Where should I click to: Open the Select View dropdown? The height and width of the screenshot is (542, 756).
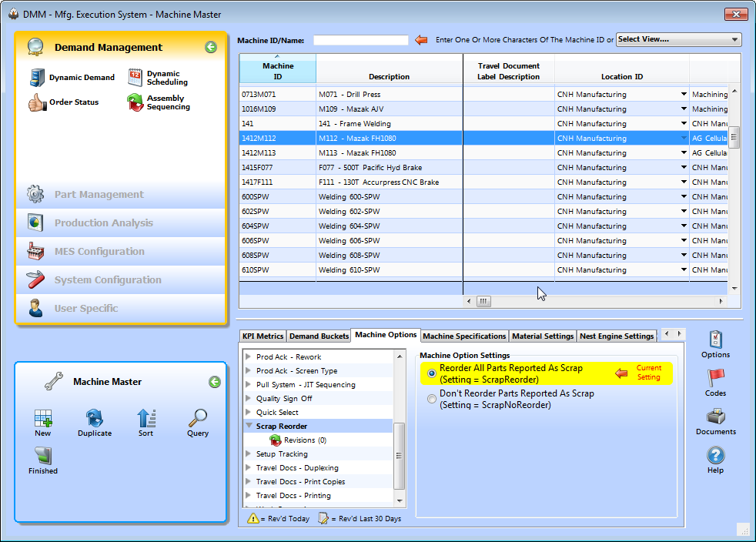tap(678, 39)
